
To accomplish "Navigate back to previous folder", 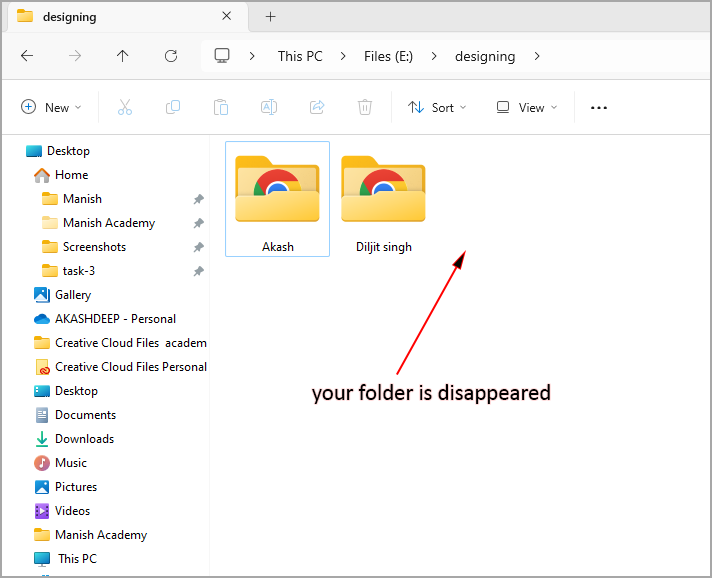I will (27, 56).
